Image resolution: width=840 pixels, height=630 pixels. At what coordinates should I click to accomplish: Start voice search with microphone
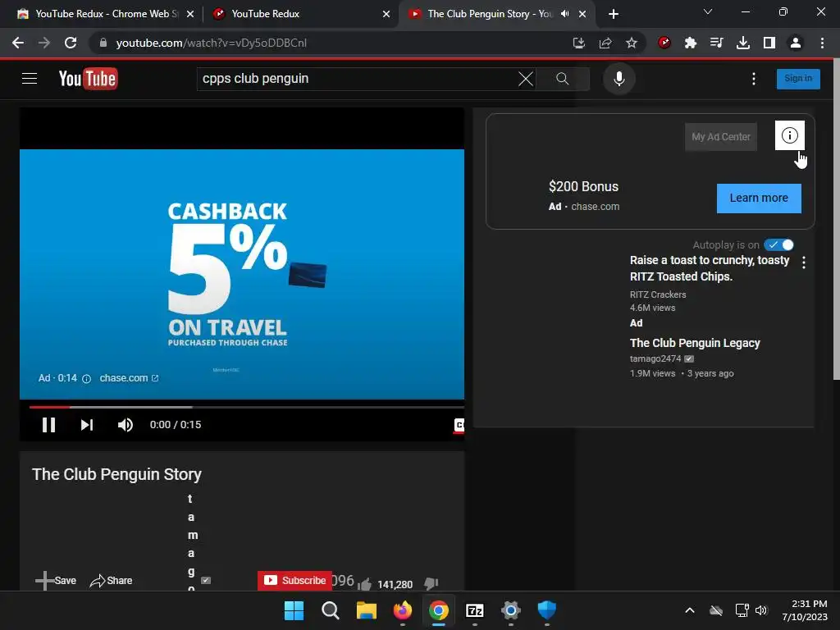pyautogui.click(x=619, y=79)
